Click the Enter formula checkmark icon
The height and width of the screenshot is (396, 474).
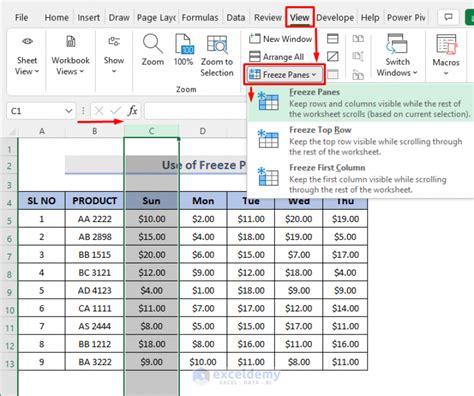[116, 111]
